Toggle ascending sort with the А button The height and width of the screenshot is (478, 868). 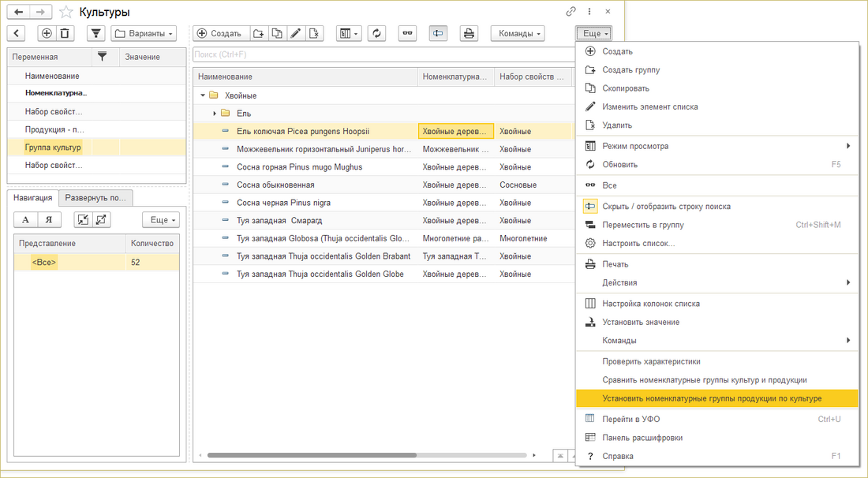[x=26, y=219]
